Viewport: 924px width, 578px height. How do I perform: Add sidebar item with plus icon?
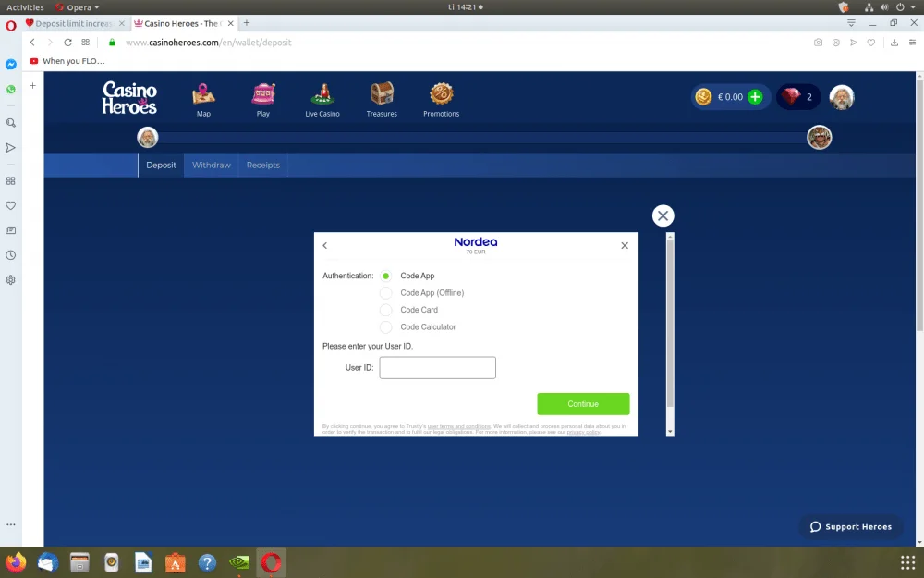(33, 85)
